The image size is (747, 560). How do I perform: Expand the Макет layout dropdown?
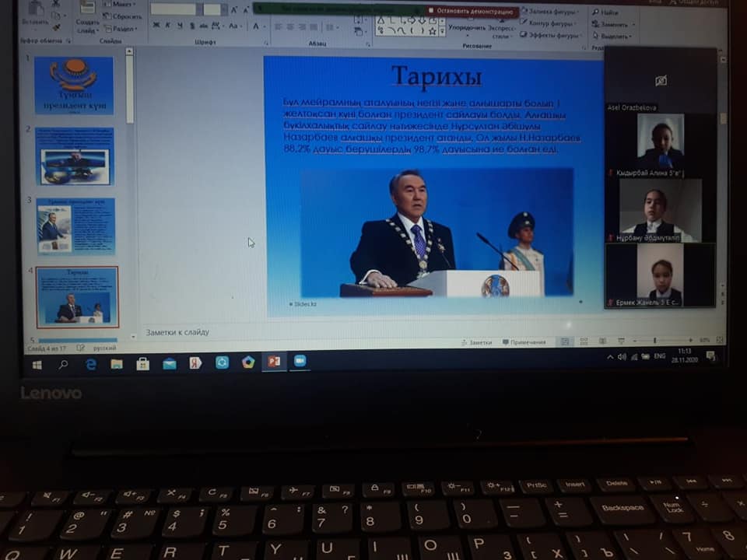click(118, 4)
